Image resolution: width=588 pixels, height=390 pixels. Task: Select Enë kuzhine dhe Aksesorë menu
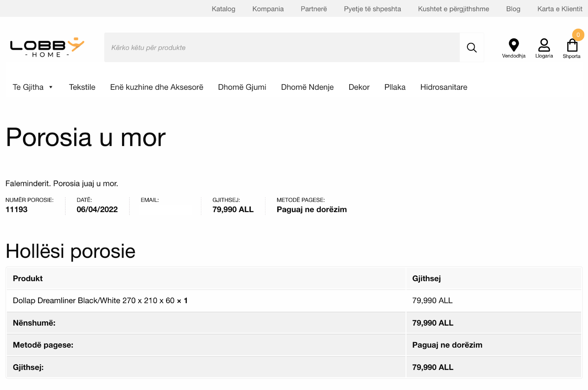click(157, 87)
